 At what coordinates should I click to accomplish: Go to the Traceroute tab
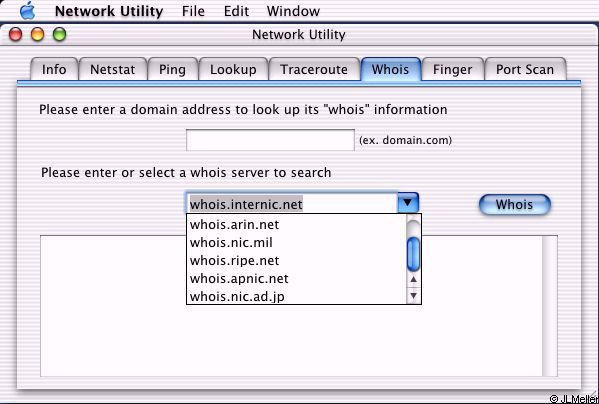314,69
